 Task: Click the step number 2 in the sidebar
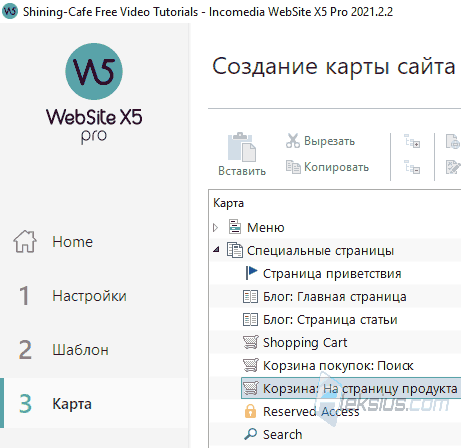[25, 350]
